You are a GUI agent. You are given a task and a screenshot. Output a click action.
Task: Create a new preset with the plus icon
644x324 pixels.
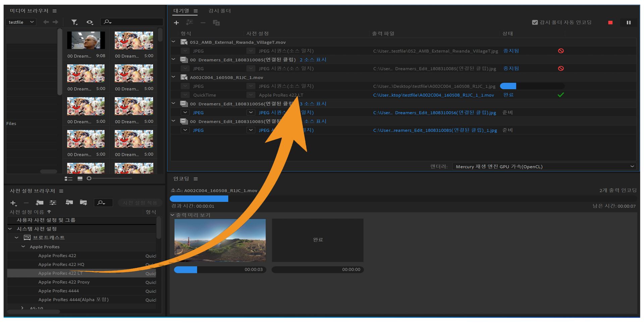click(x=13, y=203)
